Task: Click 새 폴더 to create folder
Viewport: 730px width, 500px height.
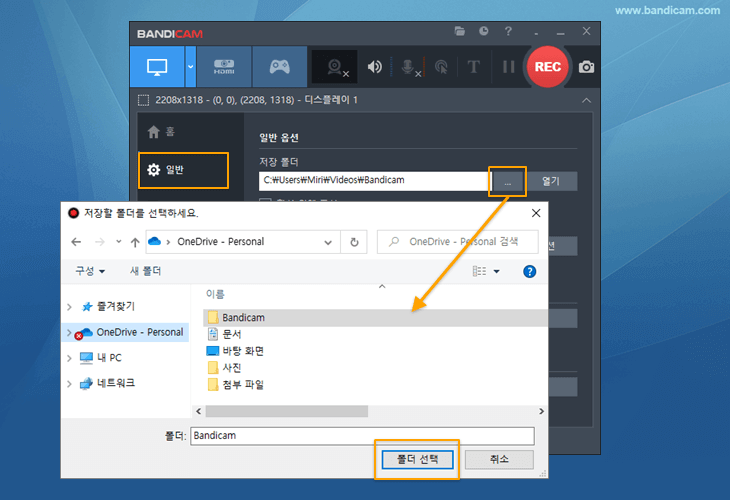Action: click(145, 271)
